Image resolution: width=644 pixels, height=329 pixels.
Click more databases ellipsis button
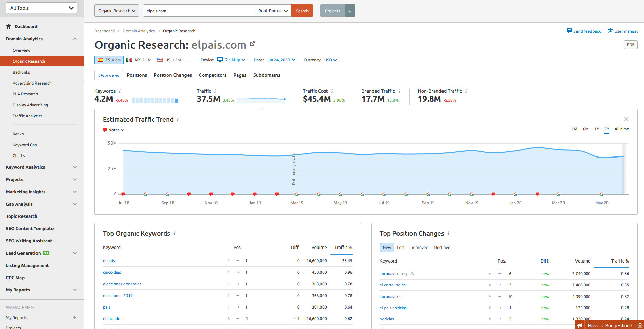tap(190, 60)
